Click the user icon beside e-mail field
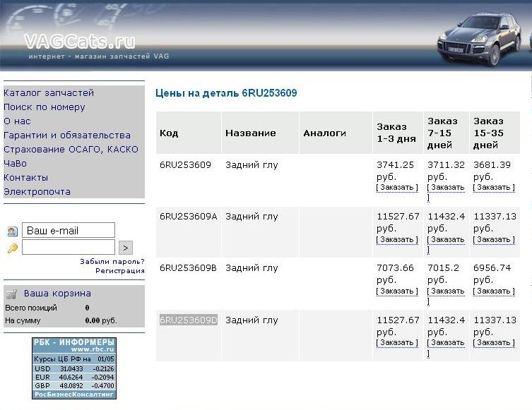 [13, 231]
